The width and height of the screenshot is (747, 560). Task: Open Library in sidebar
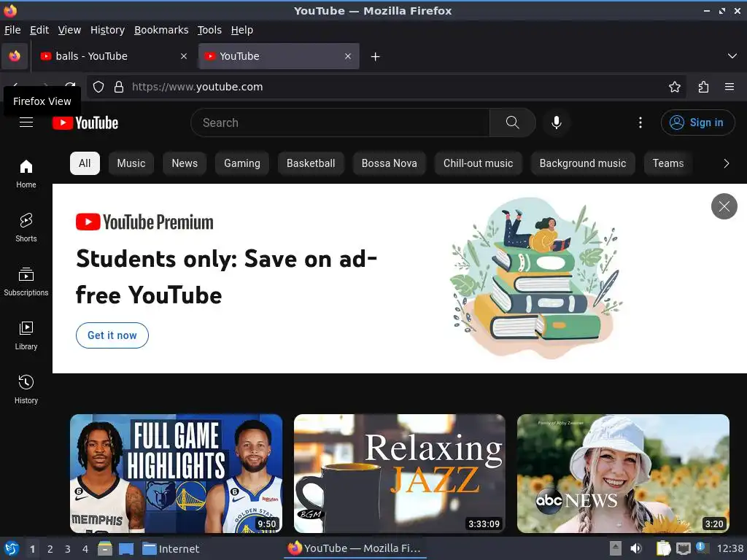pyautogui.click(x=26, y=335)
